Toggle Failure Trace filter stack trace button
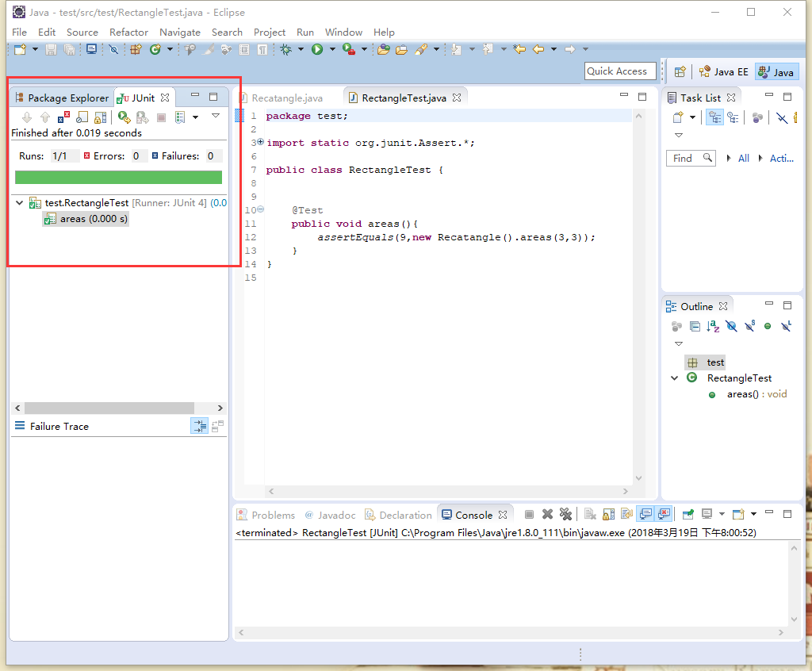This screenshot has width=812, height=671. [x=199, y=426]
